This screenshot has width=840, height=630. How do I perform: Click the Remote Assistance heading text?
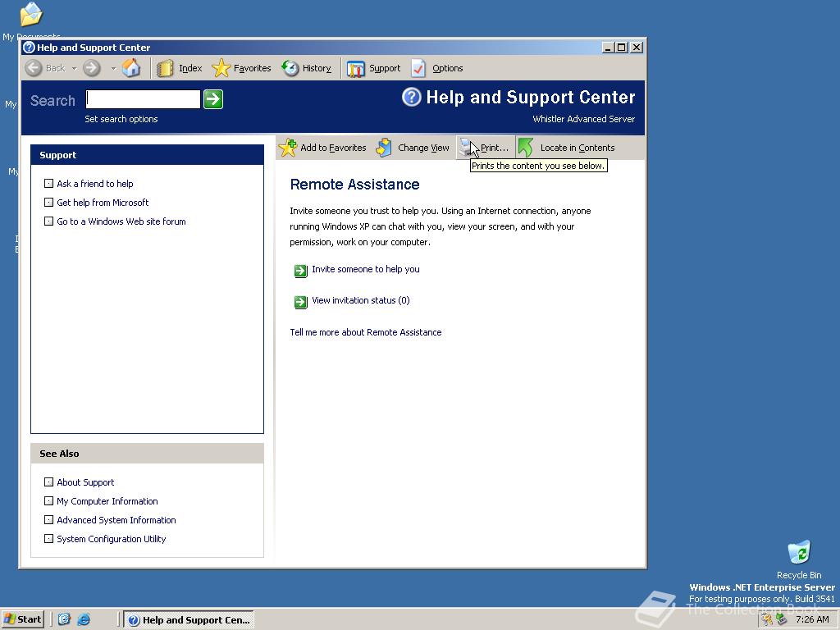pos(354,185)
